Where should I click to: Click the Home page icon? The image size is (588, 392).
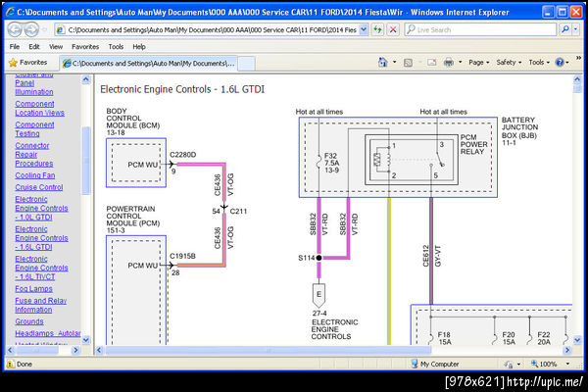382,63
